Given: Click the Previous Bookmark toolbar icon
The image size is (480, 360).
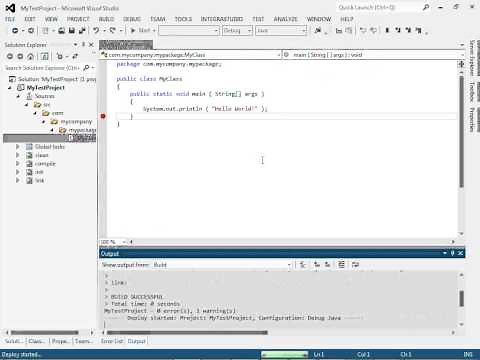Looking at the screenshot, I should pyautogui.click(x=398, y=30).
